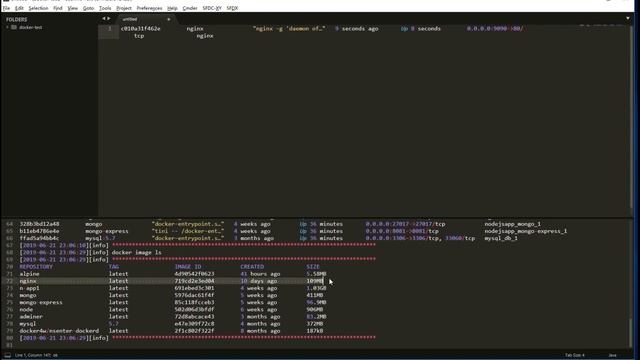Click port mapping 0.0.0.0:9090->80/ in editor
This screenshot has height=360, width=640.
pos(495,29)
